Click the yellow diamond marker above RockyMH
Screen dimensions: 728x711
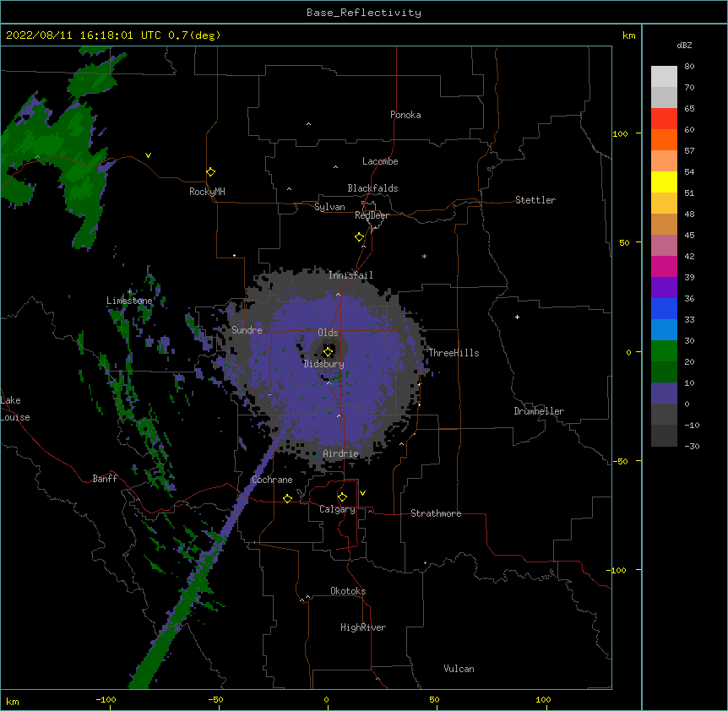210,172
